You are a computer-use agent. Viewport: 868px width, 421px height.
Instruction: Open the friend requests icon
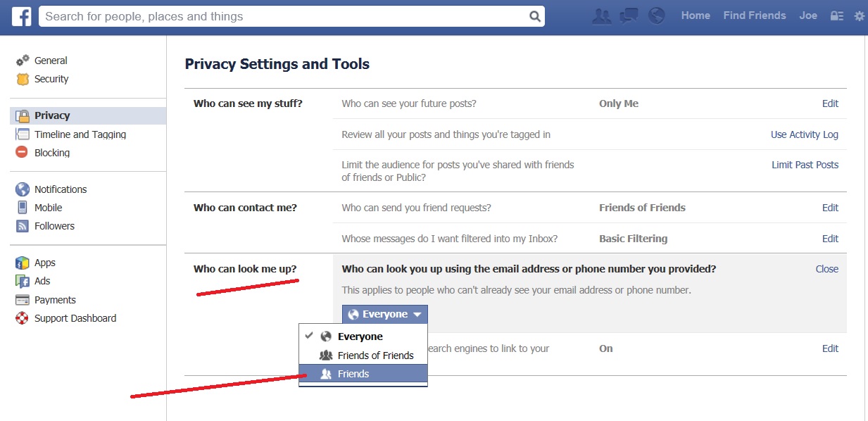pyautogui.click(x=601, y=16)
